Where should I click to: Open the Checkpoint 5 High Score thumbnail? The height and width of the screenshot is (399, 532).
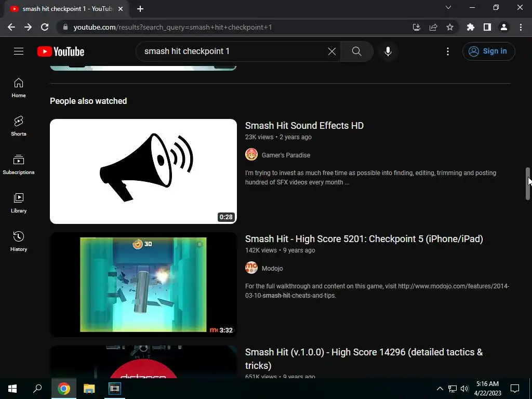(x=143, y=285)
